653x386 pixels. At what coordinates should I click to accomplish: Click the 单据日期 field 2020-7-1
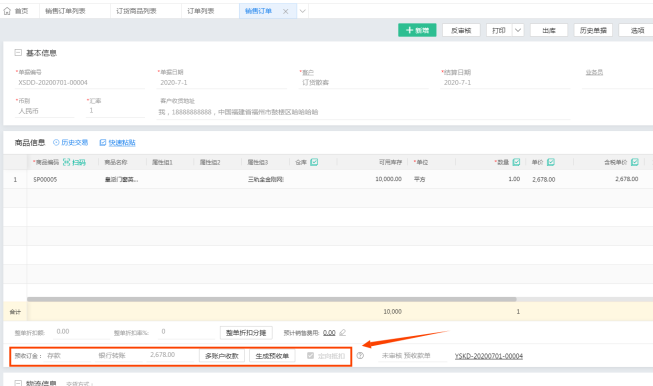(222, 82)
